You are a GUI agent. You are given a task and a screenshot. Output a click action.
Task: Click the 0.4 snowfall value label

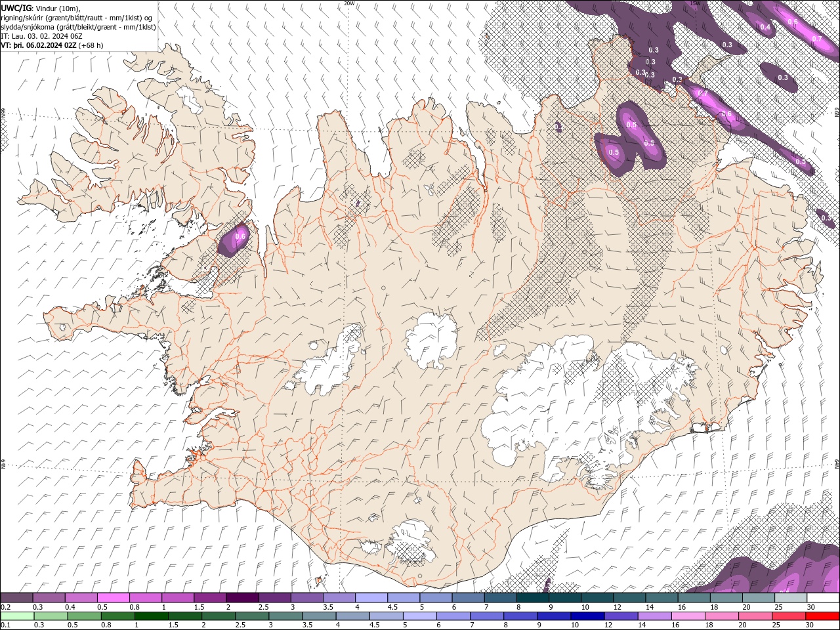(765, 27)
